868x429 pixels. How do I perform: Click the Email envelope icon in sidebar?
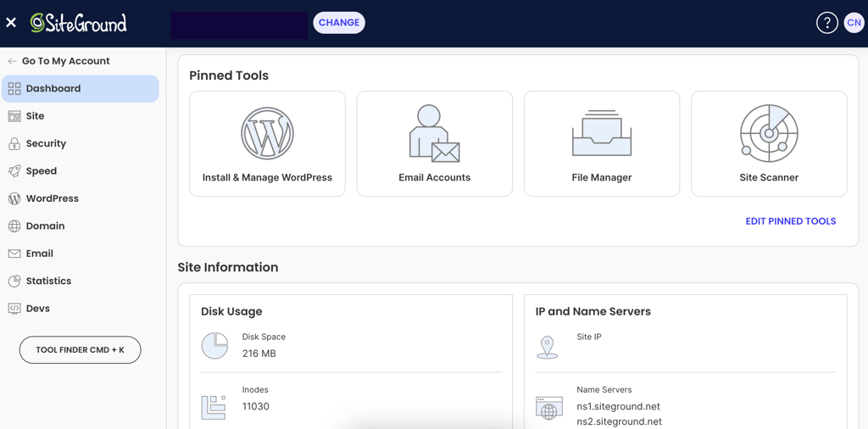click(x=14, y=253)
